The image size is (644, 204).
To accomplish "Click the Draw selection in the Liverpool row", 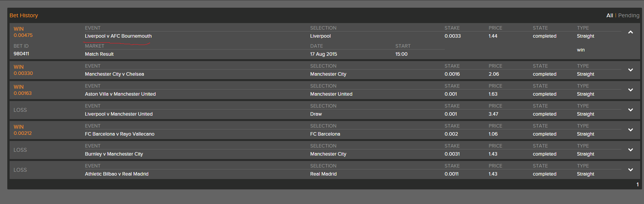I will (316, 114).
